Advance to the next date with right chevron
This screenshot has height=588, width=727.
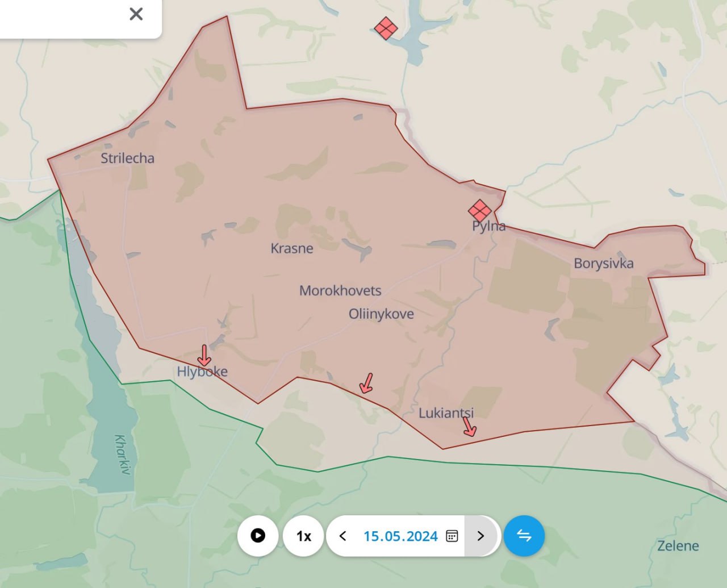(x=481, y=536)
